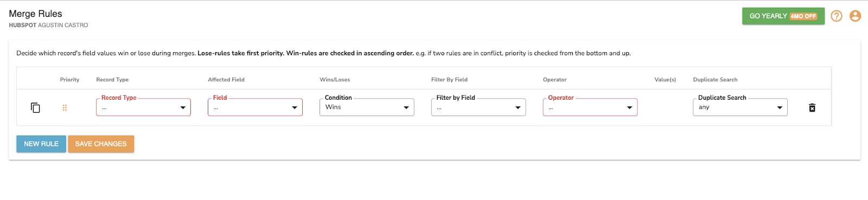Click the Wins/Loses column header
868x200 pixels.
[x=335, y=80]
